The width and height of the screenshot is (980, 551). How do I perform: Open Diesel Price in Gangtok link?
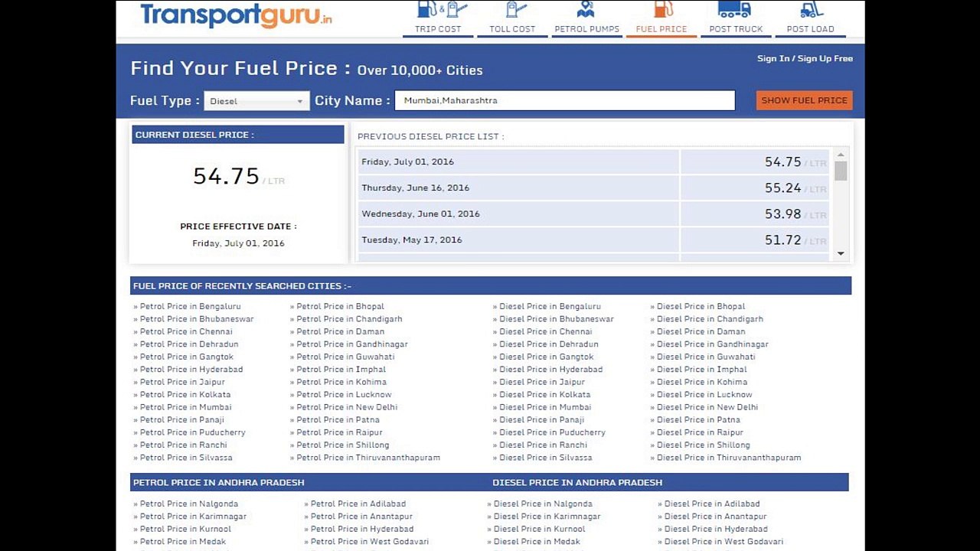point(547,357)
